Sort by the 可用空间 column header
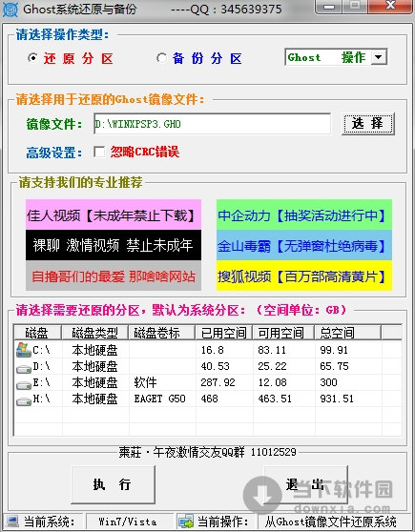This screenshot has height=532, width=415. click(283, 333)
